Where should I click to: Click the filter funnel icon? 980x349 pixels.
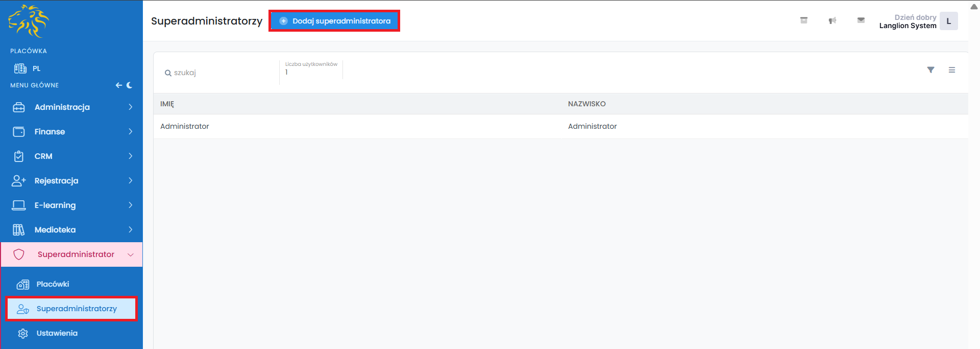[x=930, y=70]
